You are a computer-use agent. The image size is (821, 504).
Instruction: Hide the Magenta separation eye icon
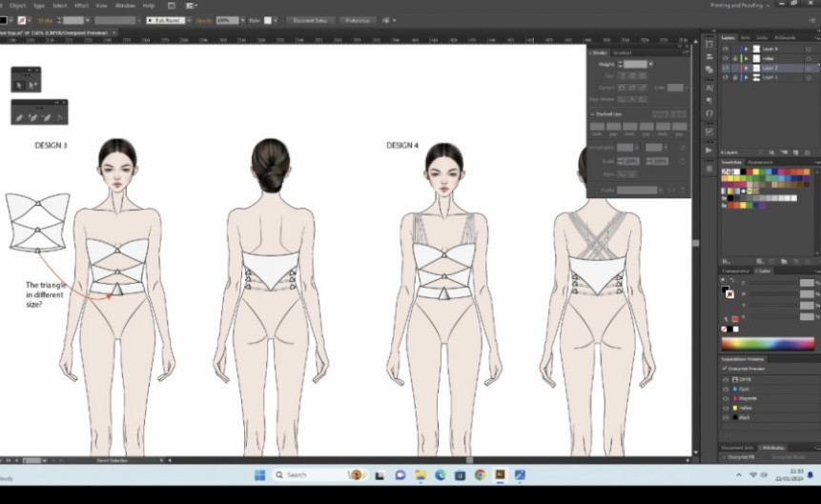pyautogui.click(x=726, y=398)
